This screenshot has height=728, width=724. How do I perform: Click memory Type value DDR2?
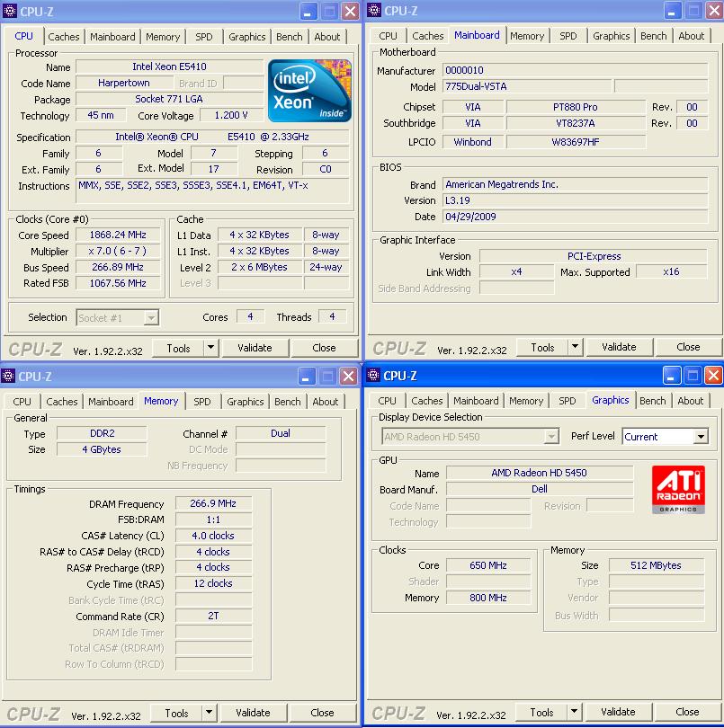coord(102,433)
